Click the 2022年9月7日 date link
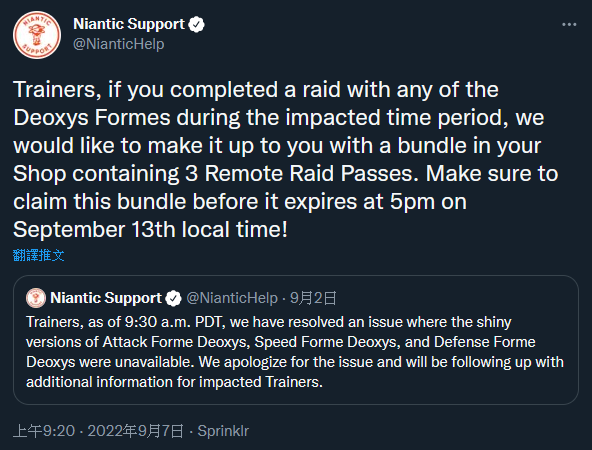 (136, 431)
